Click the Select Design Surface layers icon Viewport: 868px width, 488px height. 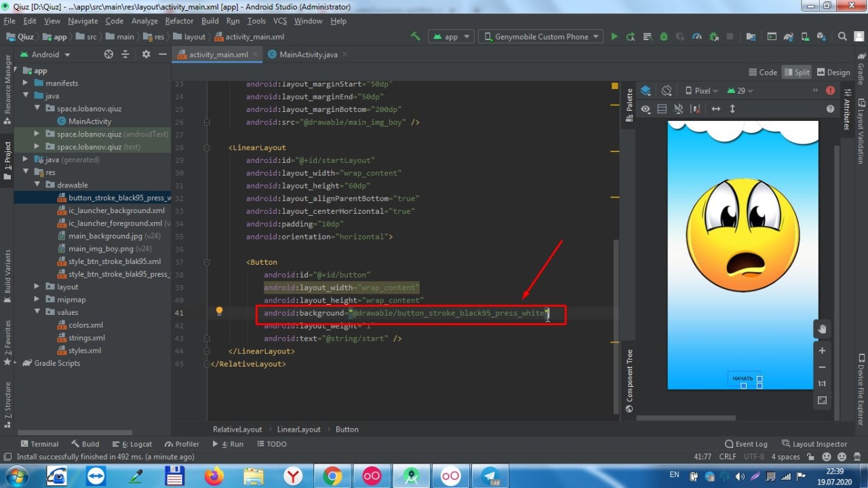[x=646, y=90]
